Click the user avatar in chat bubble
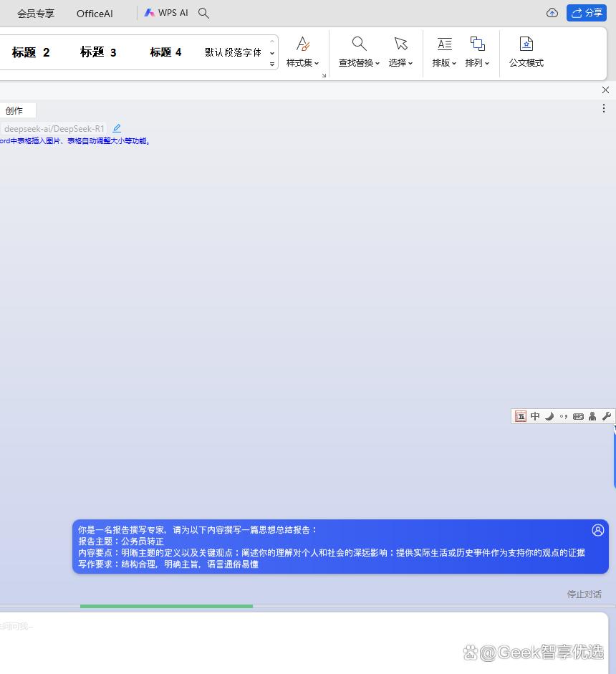This screenshot has height=674, width=616. click(597, 530)
